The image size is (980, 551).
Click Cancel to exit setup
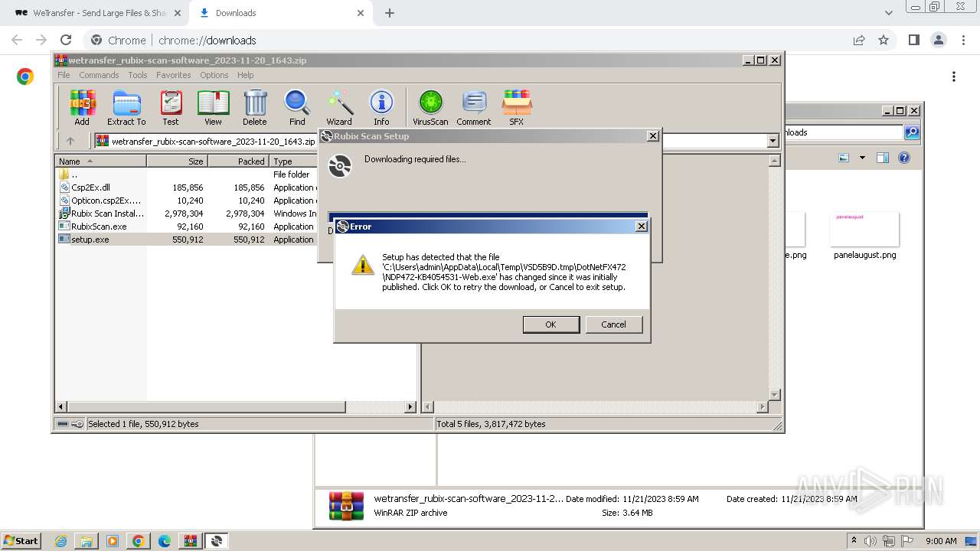(x=613, y=324)
